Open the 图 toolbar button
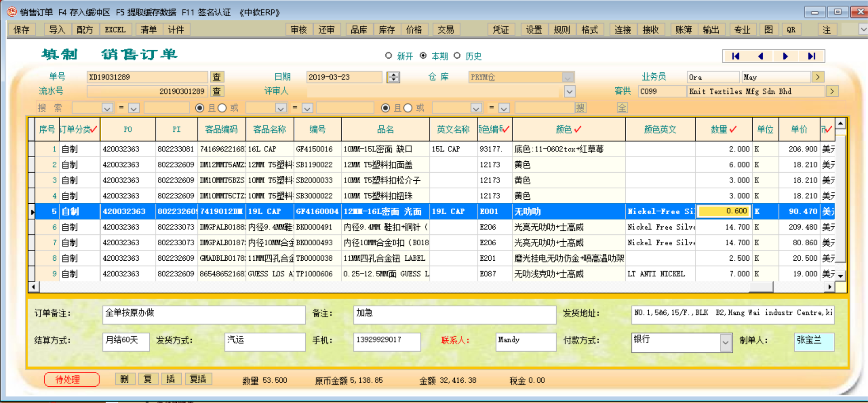The image size is (868, 403). click(769, 30)
